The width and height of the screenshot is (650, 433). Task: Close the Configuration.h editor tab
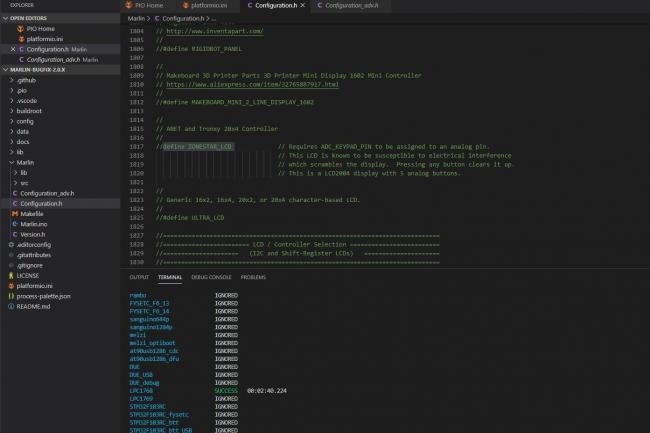303,6
